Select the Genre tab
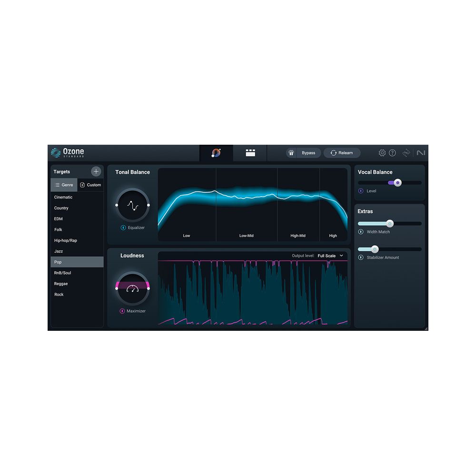The width and height of the screenshot is (476, 476). click(64, 185)
